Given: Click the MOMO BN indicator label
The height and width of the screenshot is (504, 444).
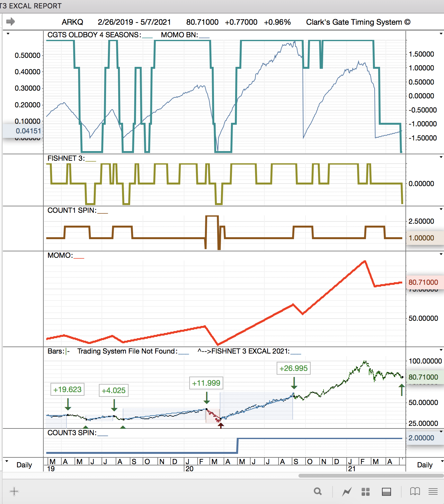Looking at the screenshot, I should point(179,35).
